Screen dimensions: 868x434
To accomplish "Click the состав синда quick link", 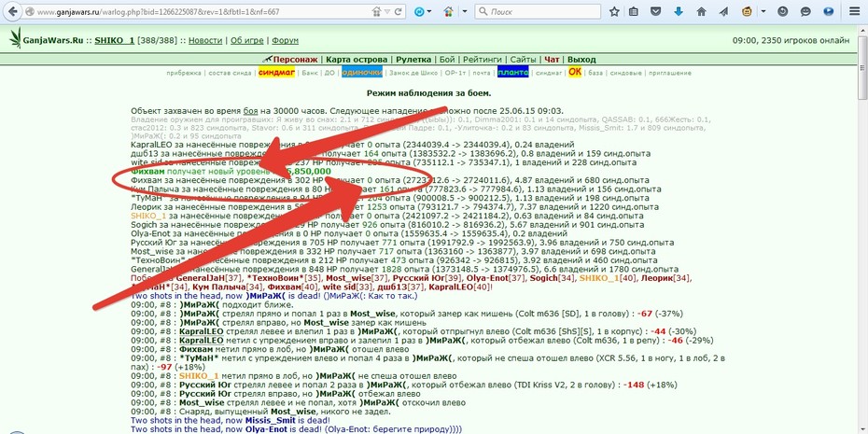I will point(230,73).
